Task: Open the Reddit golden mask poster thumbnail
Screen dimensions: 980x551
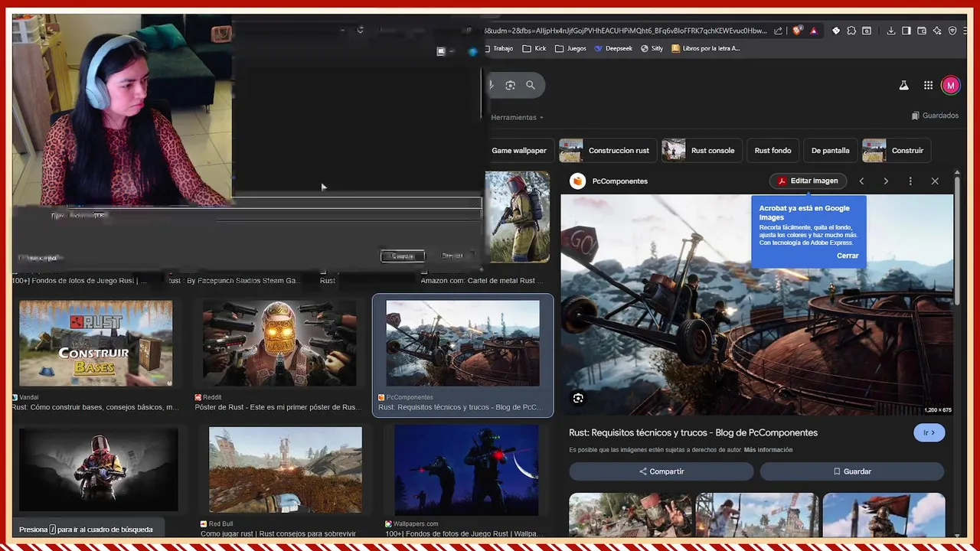Action: [x=279, y=343]
